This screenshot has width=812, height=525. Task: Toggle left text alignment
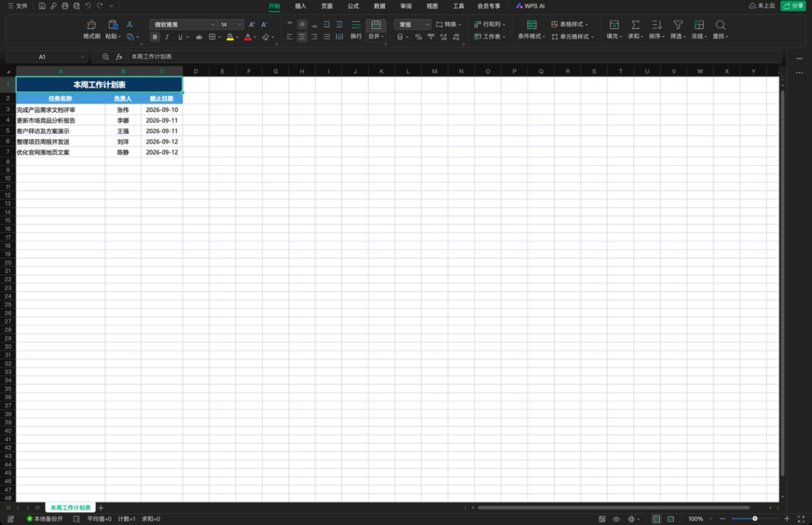(289, 37)
